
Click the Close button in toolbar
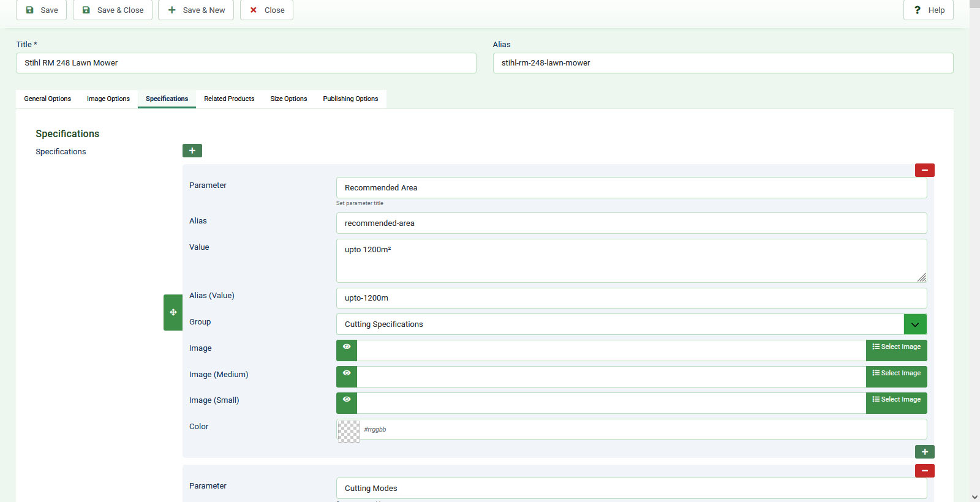click(266, 10)
